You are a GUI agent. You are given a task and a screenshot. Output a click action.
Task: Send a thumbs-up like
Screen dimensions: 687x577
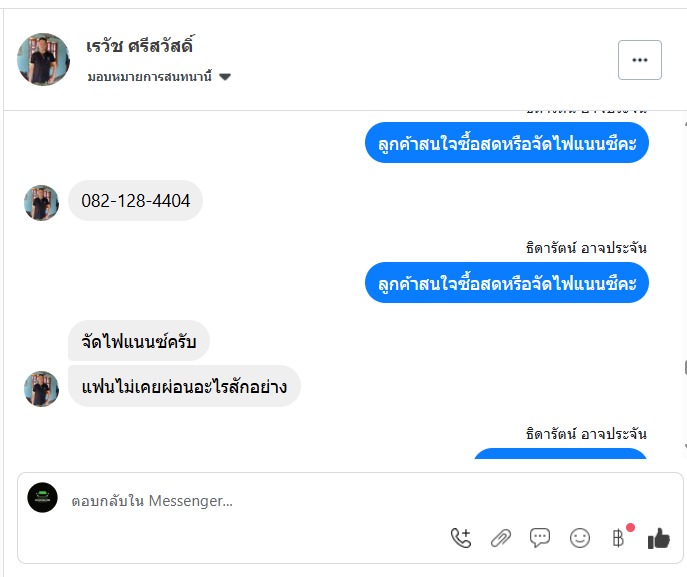click(x=658, y=538)
